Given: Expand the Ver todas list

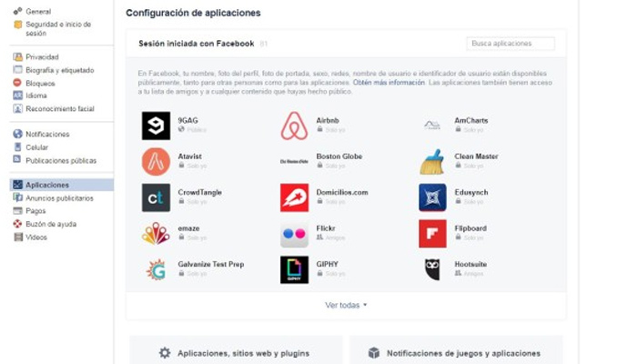Looking at the screenshot, I should 346,305.
